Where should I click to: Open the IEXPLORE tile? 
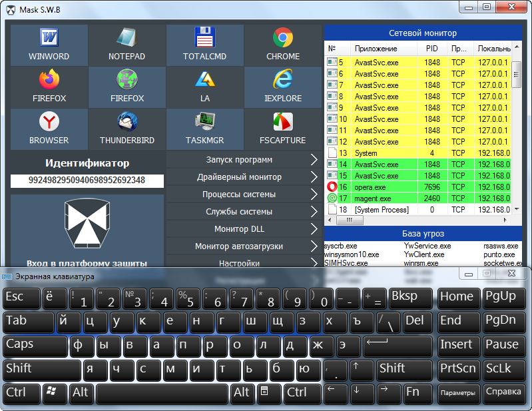(x=283, y=87)
